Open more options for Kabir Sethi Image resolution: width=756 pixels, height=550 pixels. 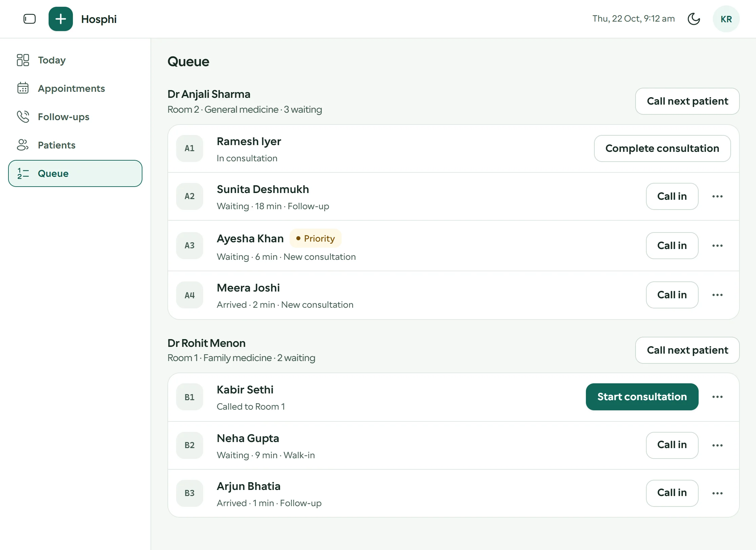coord(718,397)
